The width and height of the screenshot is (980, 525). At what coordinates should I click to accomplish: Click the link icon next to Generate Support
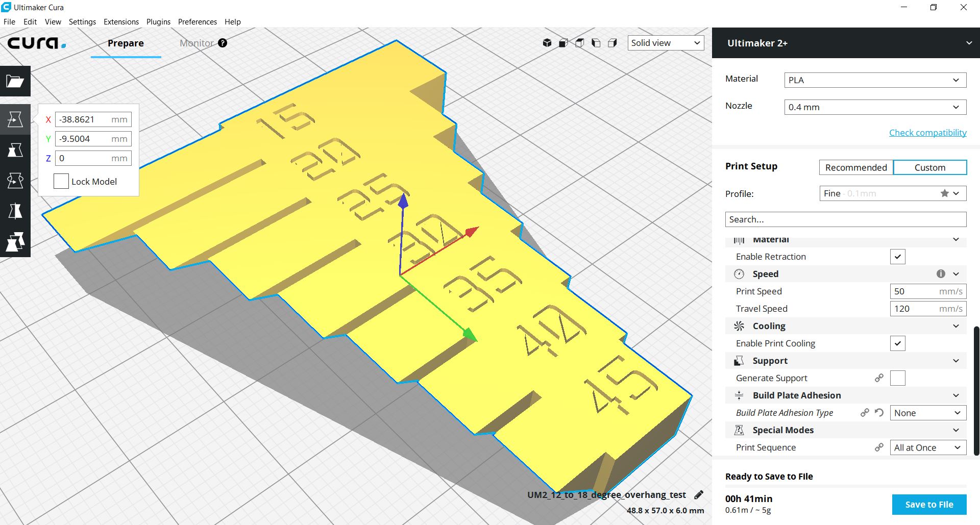[x=879, y=378]
